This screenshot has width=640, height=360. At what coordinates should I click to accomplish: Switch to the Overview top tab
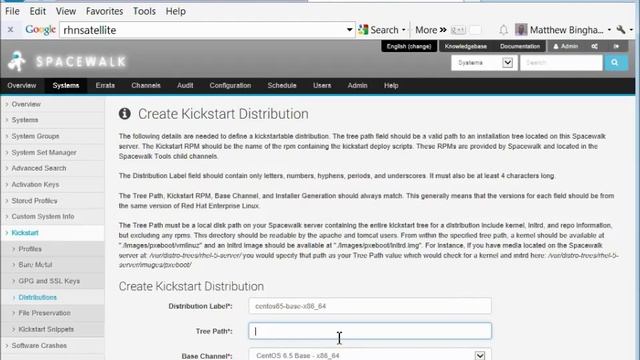[22, 85]
